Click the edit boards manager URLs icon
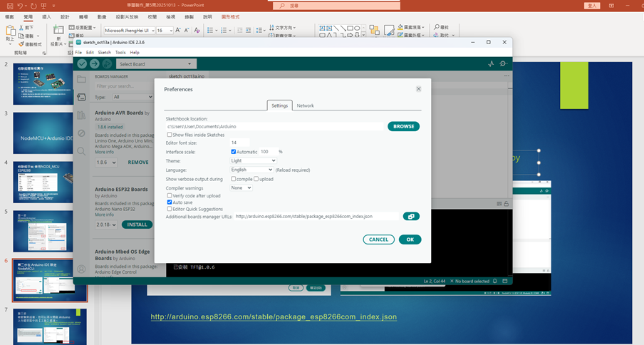The height and width of the screenshot is (345, 644). [x=410, y=217]
